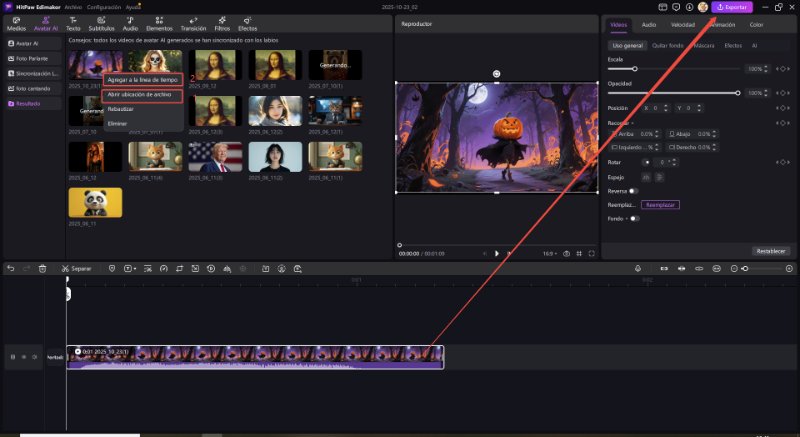The height and width of the screenshot is (437, 800).
Task: Enter fullscreen preview mode
Action: (x=591, y=254)
